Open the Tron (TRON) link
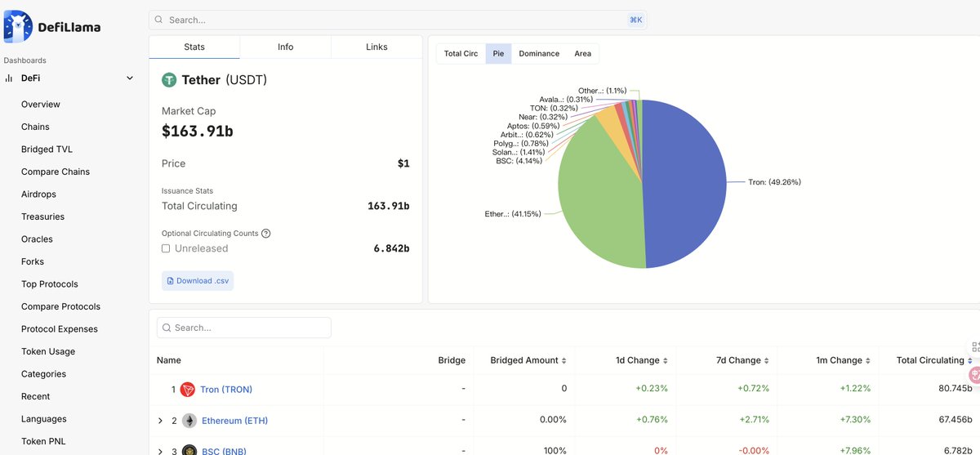Image resolution: width=980 pixels, height=455 pixels. pos(226,390)
